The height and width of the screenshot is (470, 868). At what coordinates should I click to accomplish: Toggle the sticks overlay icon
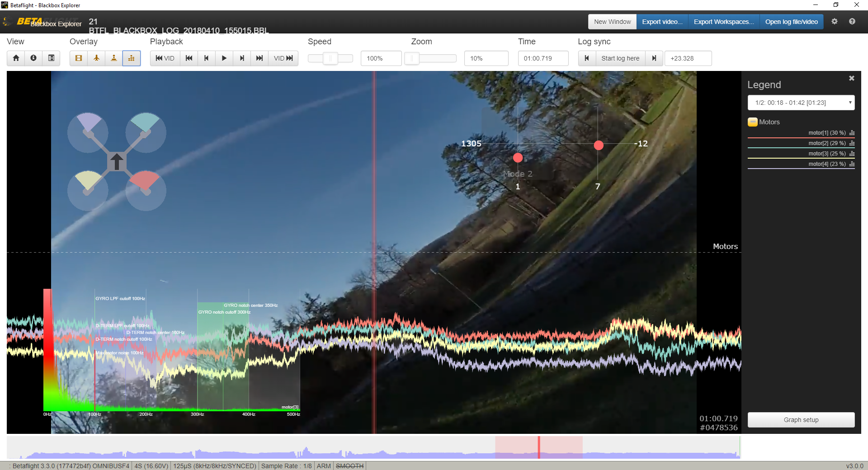pyautogui.click(x=114, y=58)
